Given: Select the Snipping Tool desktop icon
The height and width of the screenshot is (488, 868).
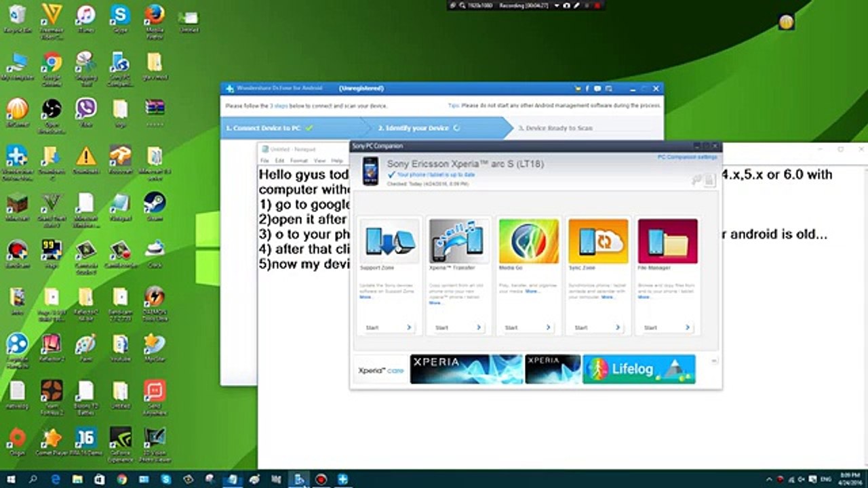Looking at the screenshot, I should pyautogui.click(x=86, y=69).
